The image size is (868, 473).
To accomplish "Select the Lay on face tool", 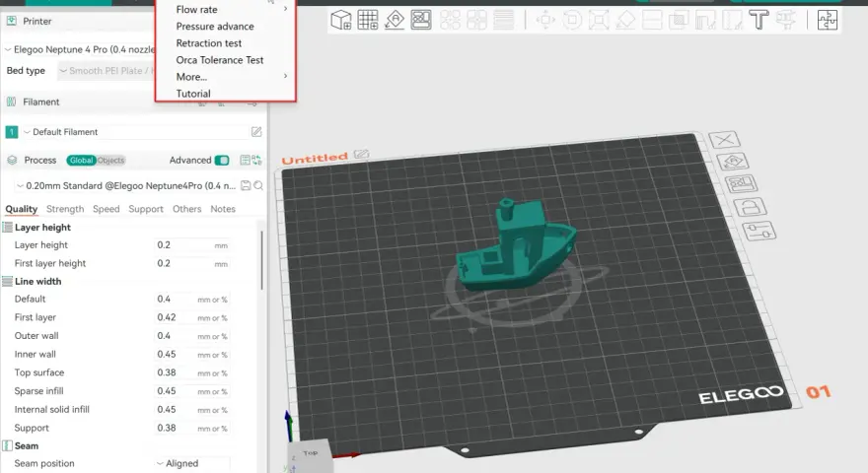I will click(625, 21).
